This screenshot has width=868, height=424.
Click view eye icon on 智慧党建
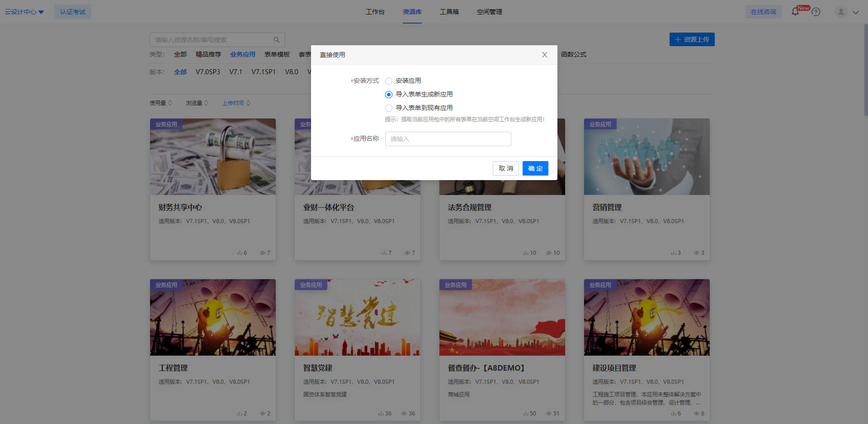tap(404, 414)
